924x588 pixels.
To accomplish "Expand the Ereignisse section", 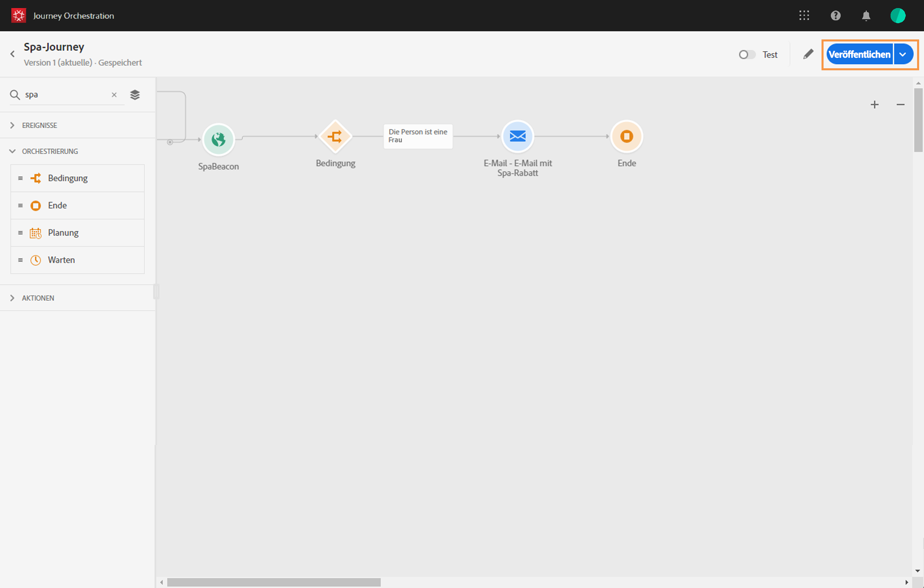I will (x=12, y=125).
